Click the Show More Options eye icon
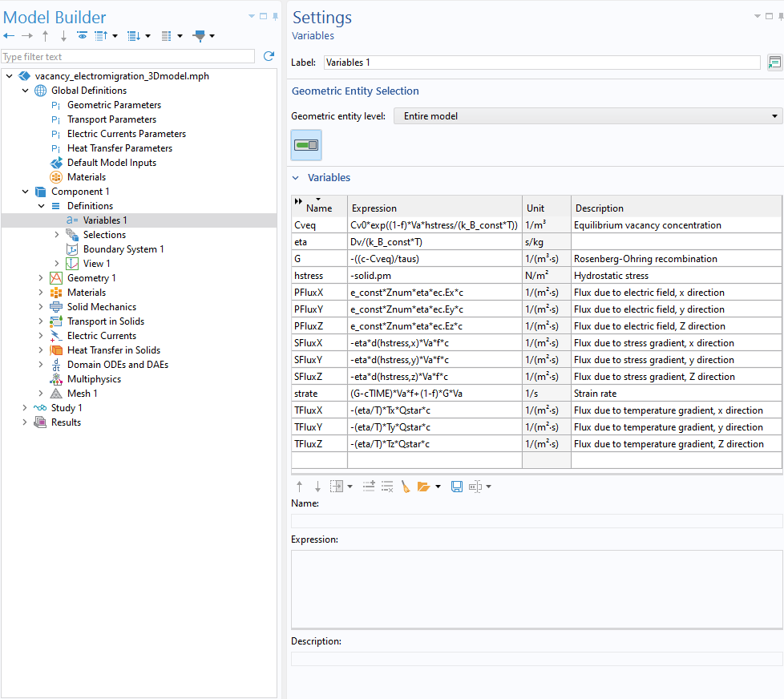This screenshot has width=784, height=699. (82, 36)
